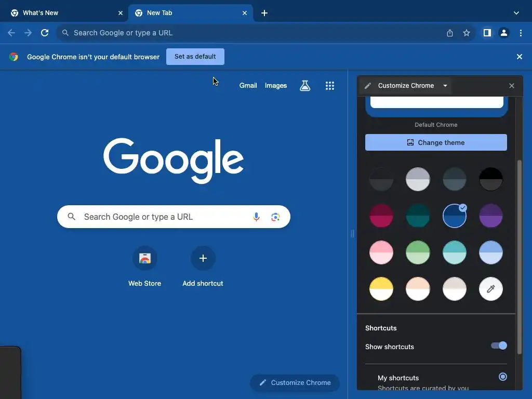Open the profile avatar menu

pyautogui.click(x=504, y=33)
